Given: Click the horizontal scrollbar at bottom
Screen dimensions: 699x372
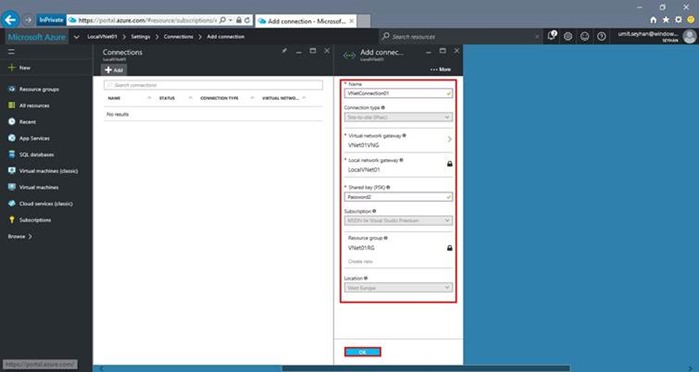Looking at the screenshot, I should [426, 368].
